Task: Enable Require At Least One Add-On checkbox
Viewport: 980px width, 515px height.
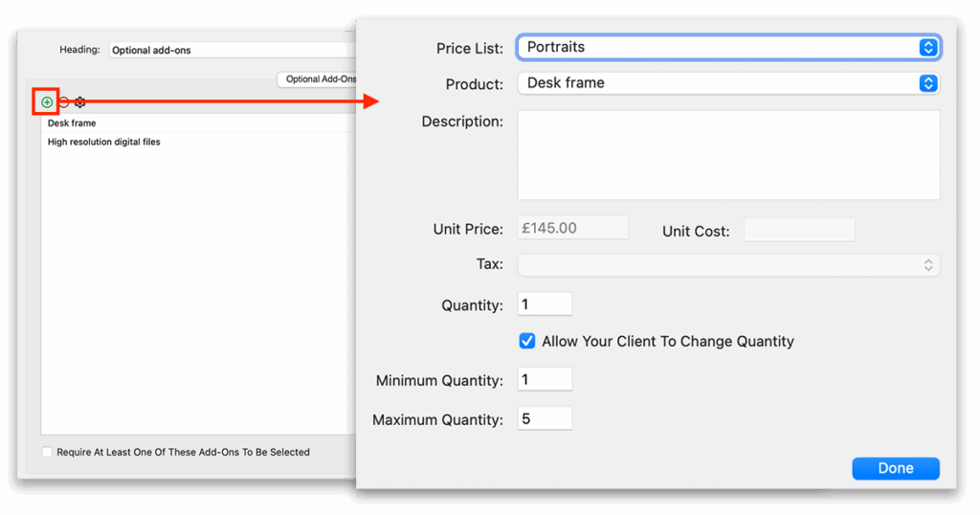Action: pyautogui.click(x=47, y=452)
